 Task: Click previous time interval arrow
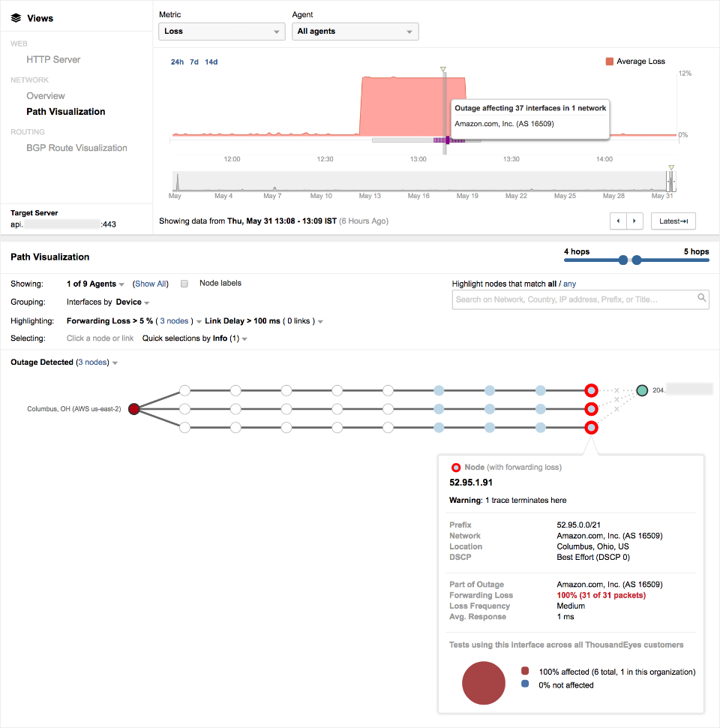tap(618, 221)
